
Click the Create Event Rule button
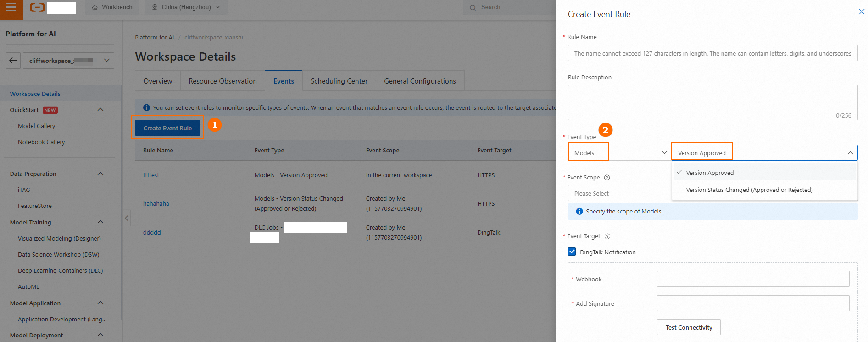pos(167,128)
